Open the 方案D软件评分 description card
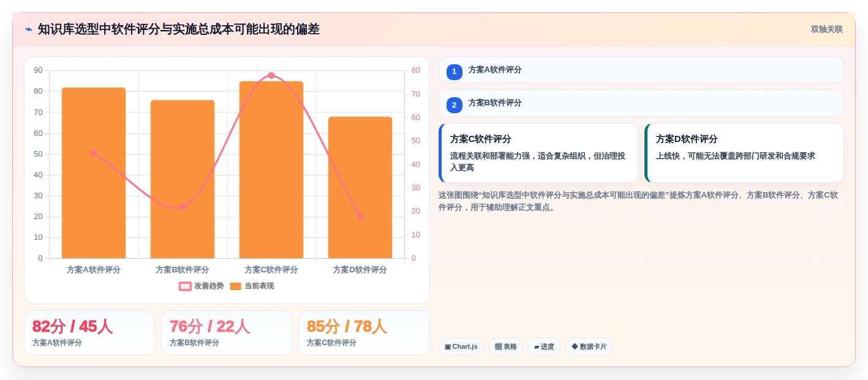Image resolution: width=868 pixels, height=380 pixels. [x=744, y=153]
